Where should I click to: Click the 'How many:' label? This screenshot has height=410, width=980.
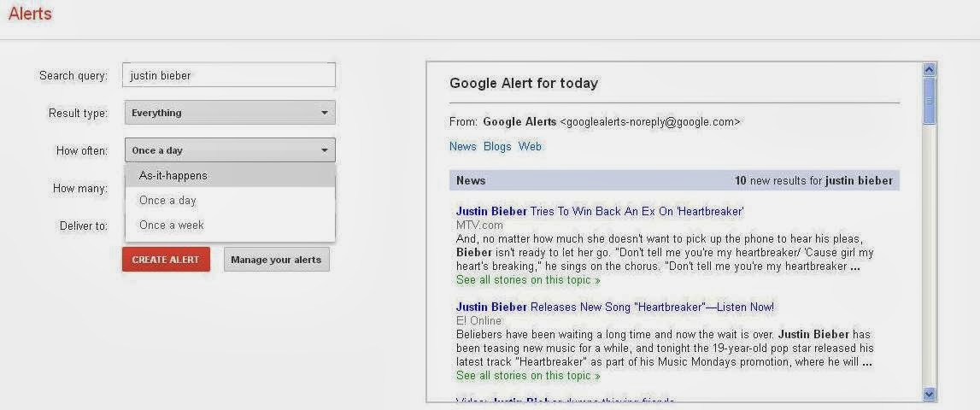80,188
